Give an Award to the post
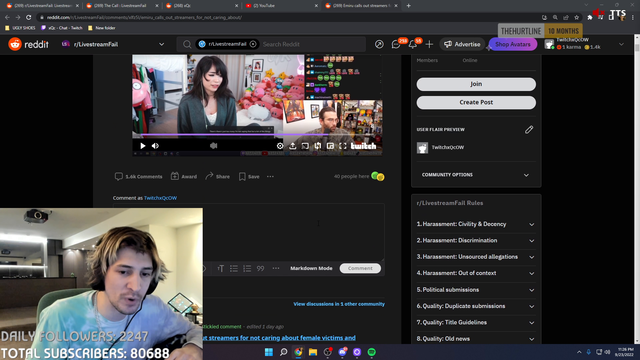Image resolution: width=640 pixels, height=360 pixels. [x=184, y=176]
